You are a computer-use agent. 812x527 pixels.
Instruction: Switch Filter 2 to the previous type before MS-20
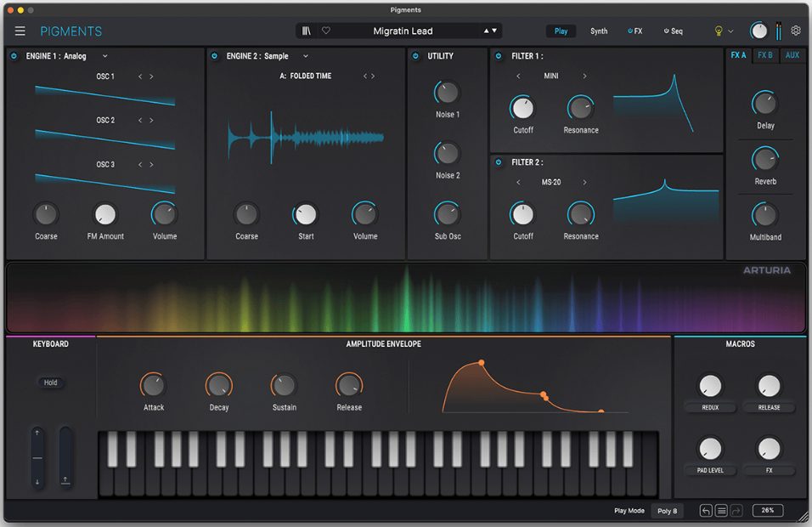coord(518,183)
